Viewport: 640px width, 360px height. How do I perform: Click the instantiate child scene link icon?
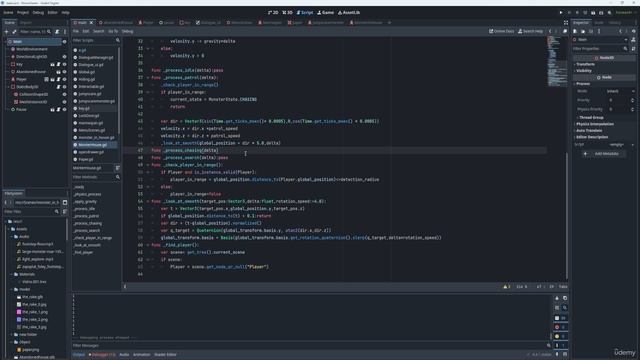tap(14, 31)
